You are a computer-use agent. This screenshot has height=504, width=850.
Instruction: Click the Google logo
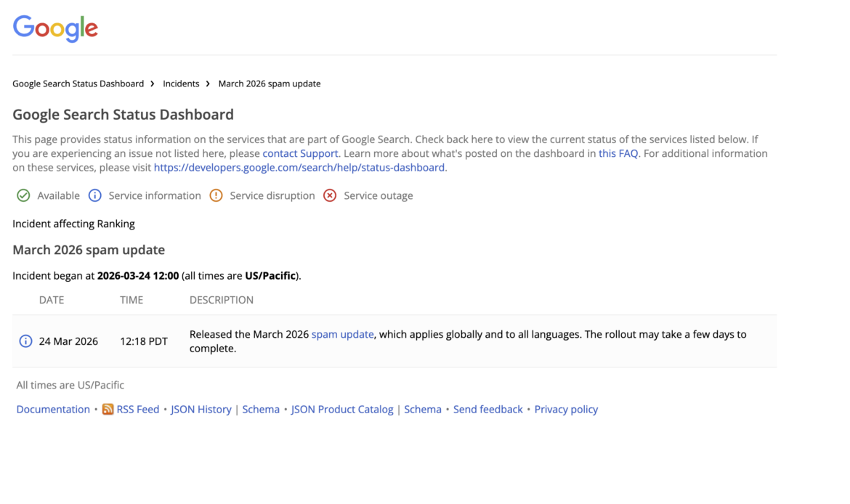(x=55, y=28)
